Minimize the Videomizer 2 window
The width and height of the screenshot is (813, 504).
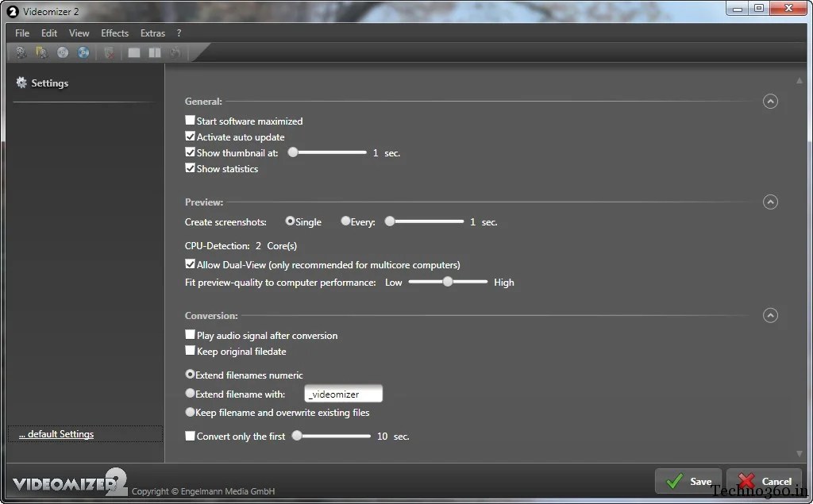tap(738, 8)
